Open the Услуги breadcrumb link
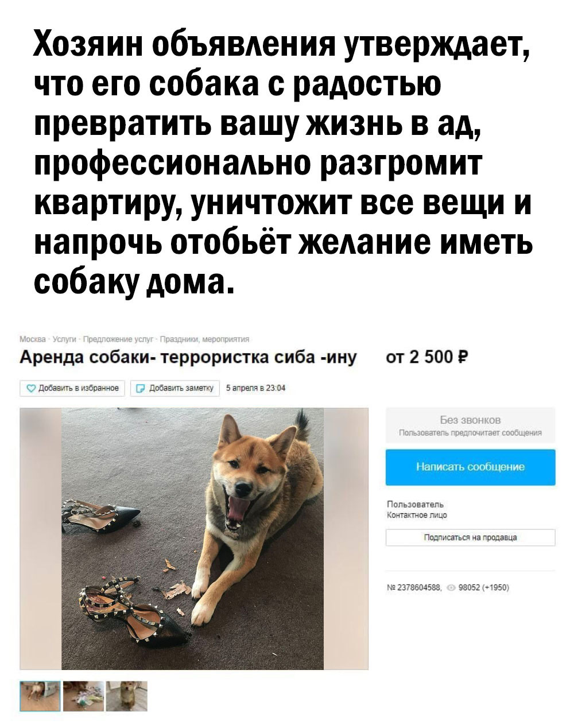 tap(64, 339)
